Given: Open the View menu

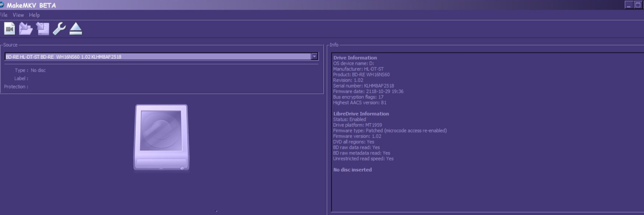Looking at the screenshot, I should point(18,15).
